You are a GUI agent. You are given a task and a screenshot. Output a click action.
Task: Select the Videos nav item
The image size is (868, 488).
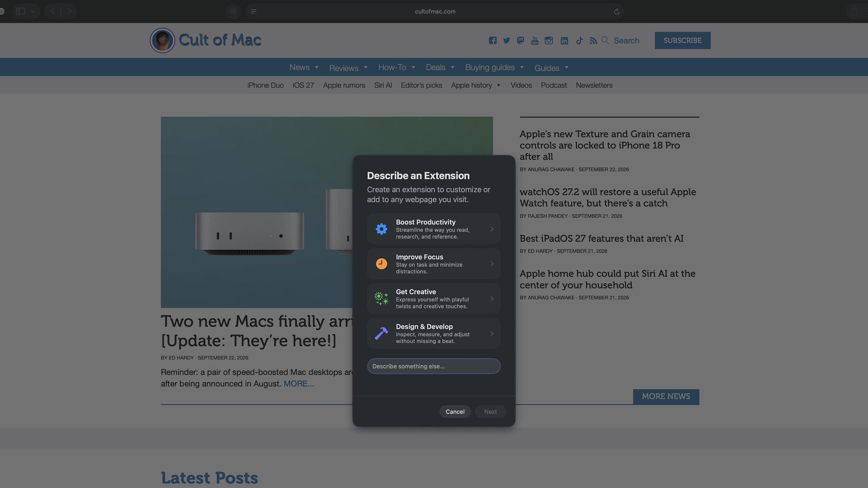tap(521, 85)
